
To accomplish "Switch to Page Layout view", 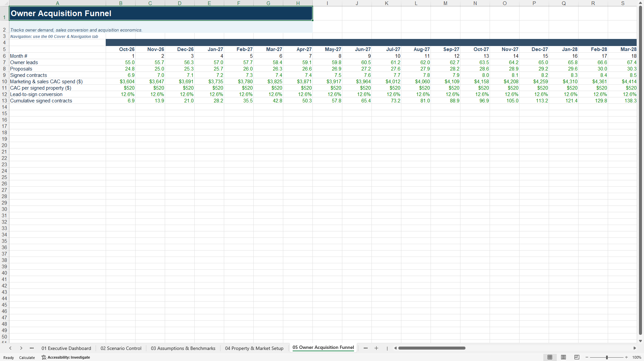I will click(x=563, y=357).
